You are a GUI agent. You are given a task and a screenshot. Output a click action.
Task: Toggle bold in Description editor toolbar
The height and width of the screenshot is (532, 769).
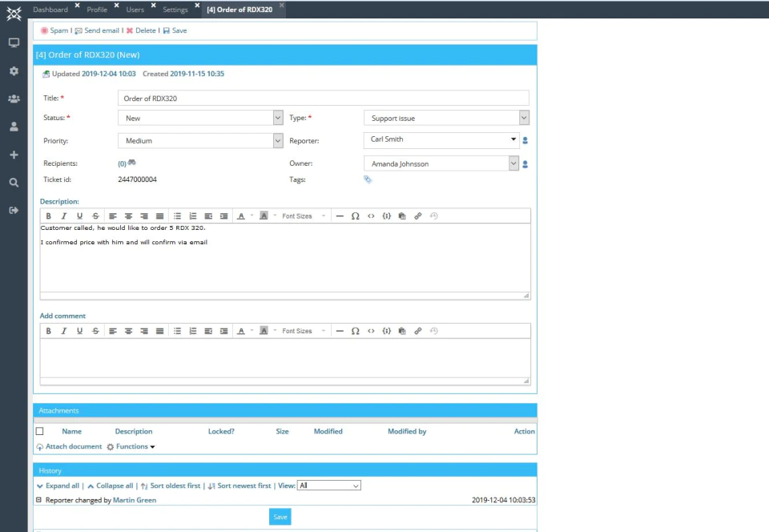49,216
